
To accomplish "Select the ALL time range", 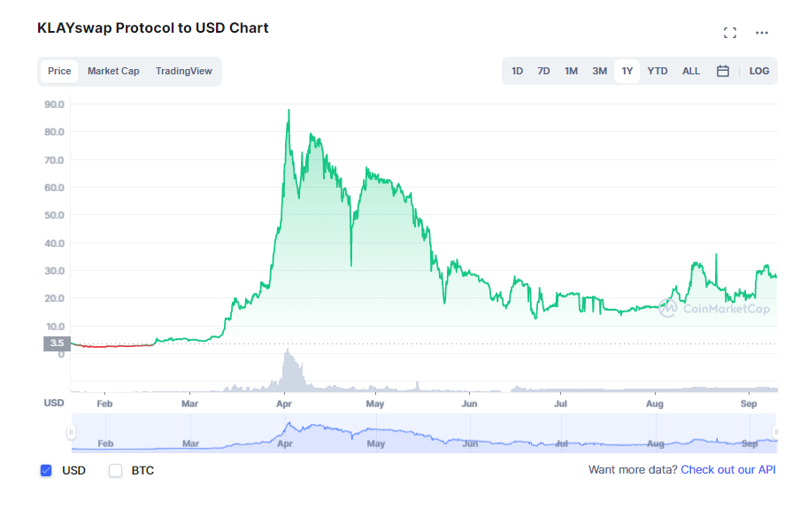I will tap(691, 71).
